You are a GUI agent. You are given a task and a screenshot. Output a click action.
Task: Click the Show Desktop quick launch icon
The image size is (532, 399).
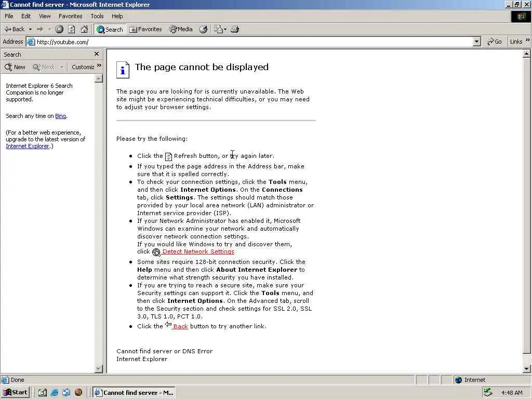click(43, 393)
